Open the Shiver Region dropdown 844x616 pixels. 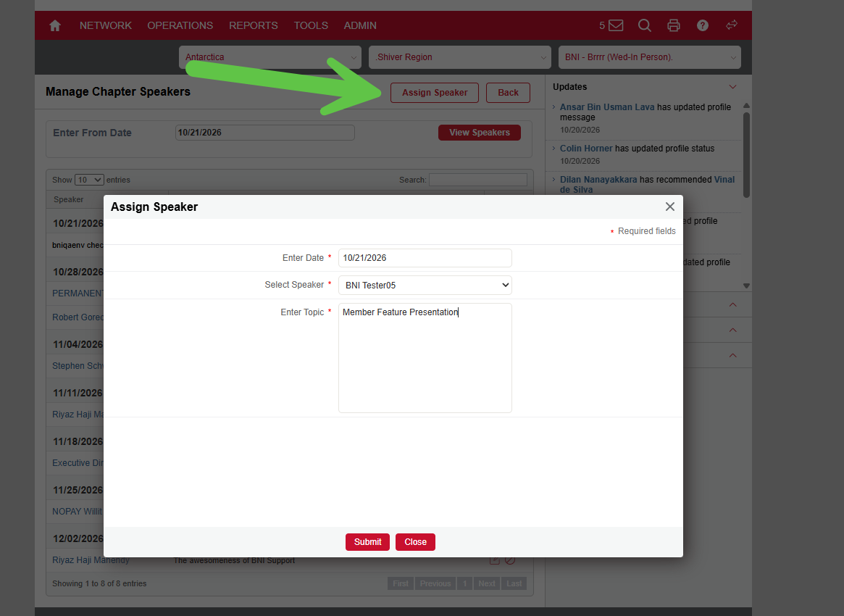click(460, 57)
